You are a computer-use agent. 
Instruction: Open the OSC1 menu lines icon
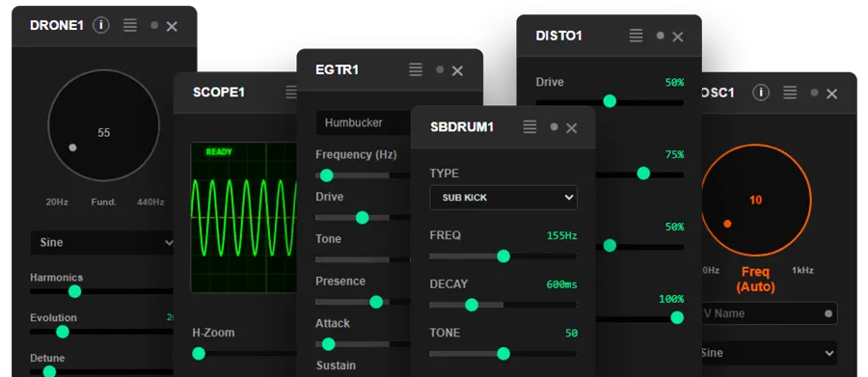(x=791, y=93)
